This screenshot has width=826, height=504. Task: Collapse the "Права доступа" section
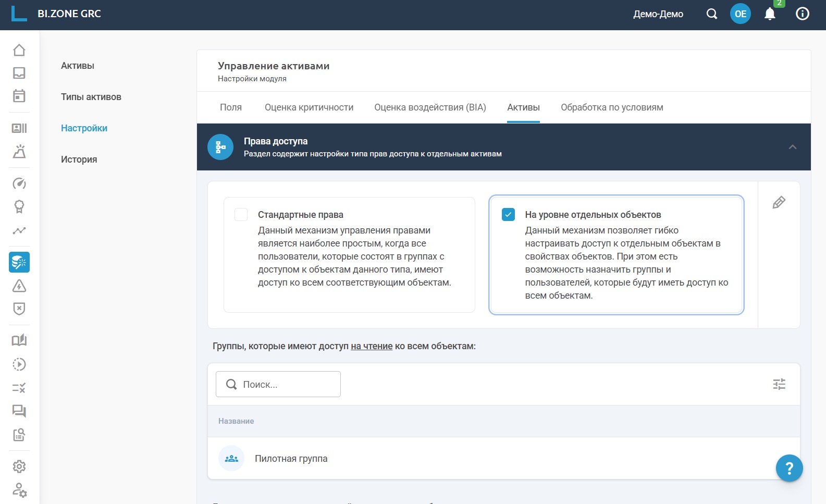[x=793, y=147]
